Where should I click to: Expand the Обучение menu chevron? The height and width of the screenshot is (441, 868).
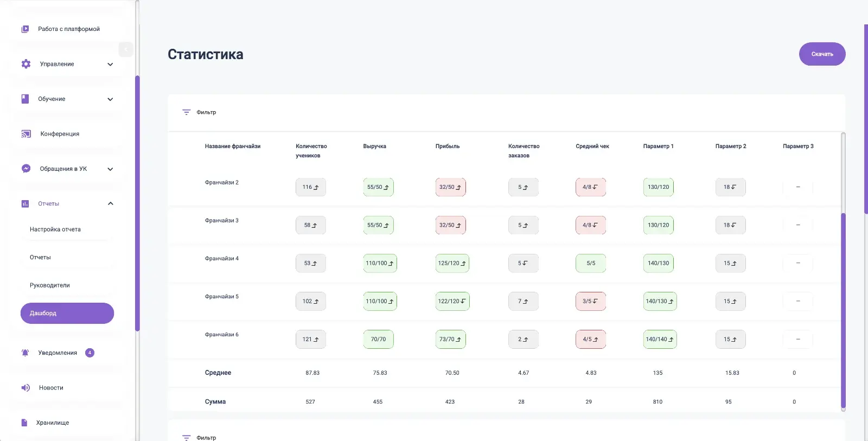[x=111, y=99]
